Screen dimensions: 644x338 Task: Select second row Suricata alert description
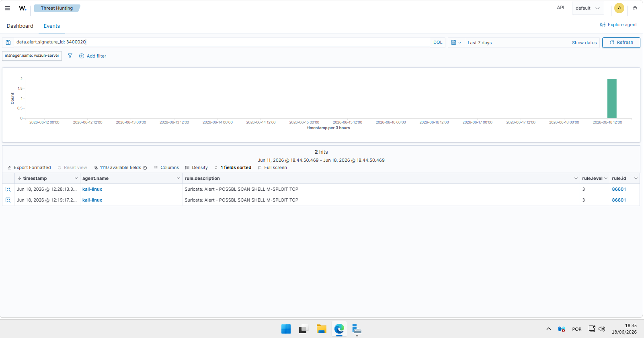[241, 200]
